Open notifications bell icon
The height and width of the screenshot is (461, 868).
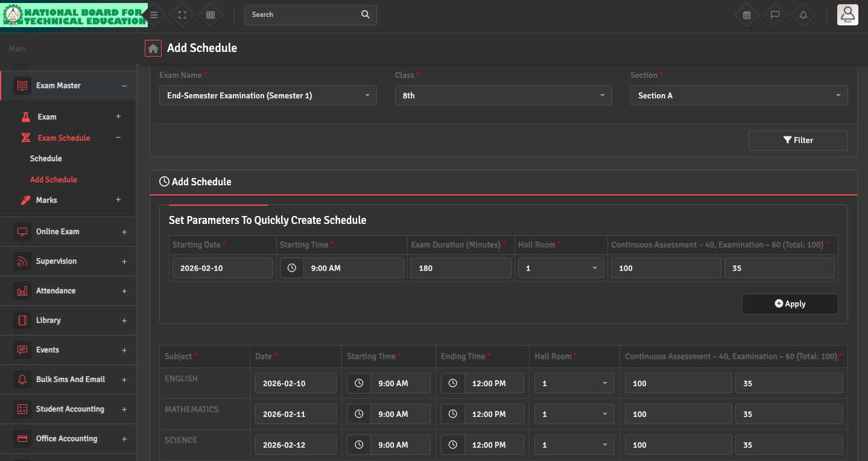pyautogui.click(x=803, y=15)
